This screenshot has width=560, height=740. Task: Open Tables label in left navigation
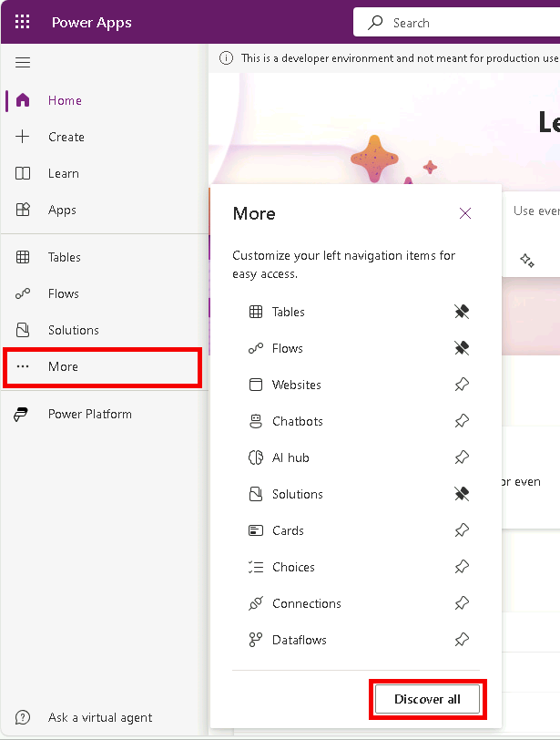coord(64,257)
